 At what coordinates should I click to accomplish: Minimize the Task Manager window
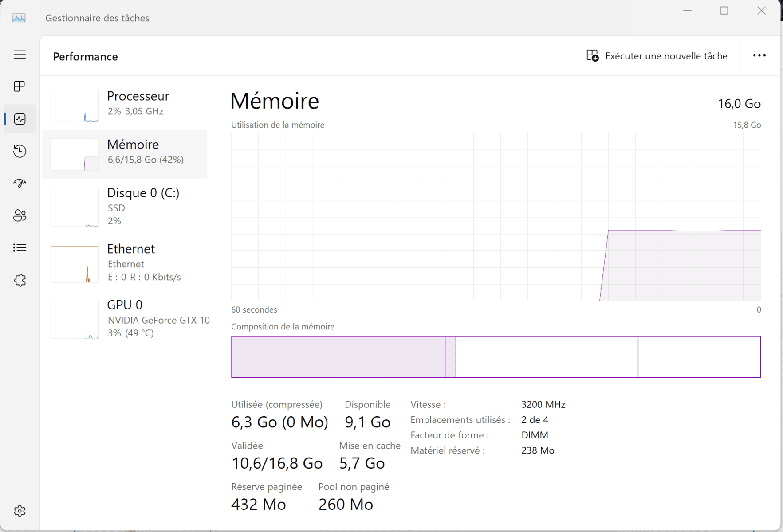tap(687, 11)
